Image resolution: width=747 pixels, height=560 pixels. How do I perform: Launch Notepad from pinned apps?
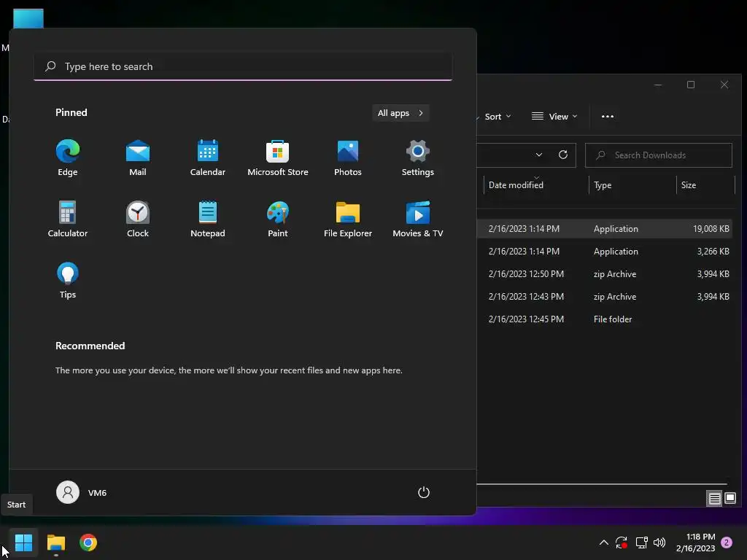(208, 219)
